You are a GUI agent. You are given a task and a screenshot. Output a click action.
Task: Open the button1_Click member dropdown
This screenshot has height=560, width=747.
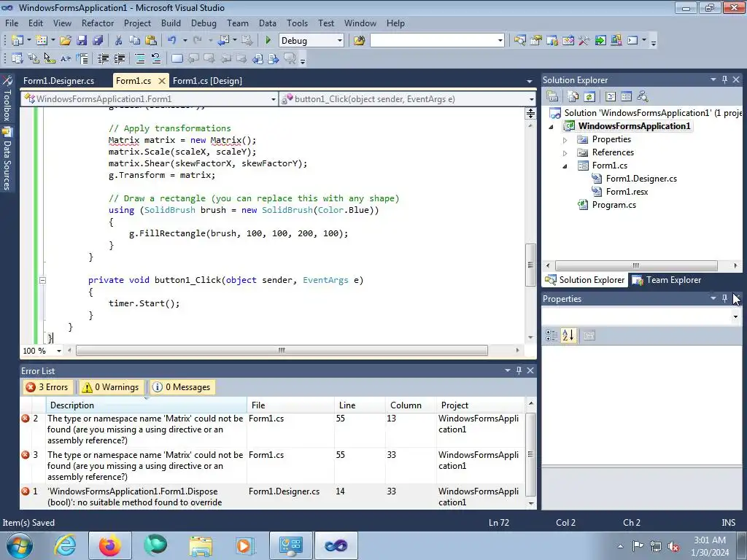[x=531, y=99]
